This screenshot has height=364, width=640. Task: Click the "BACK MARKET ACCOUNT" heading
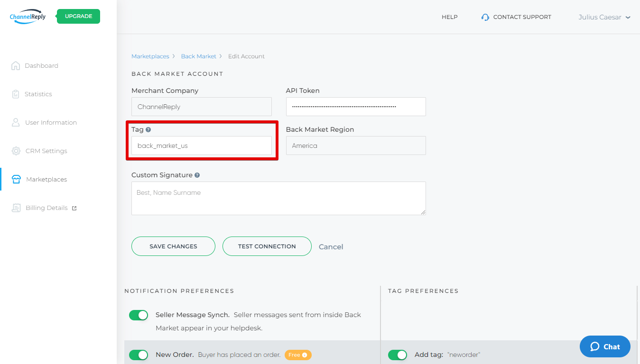(177, 74)
